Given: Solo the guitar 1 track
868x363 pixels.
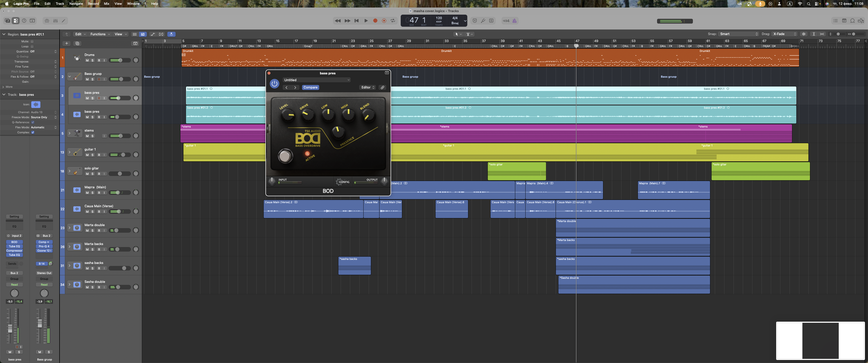Looking at the screenshot, I should click(x=92, y=155).
